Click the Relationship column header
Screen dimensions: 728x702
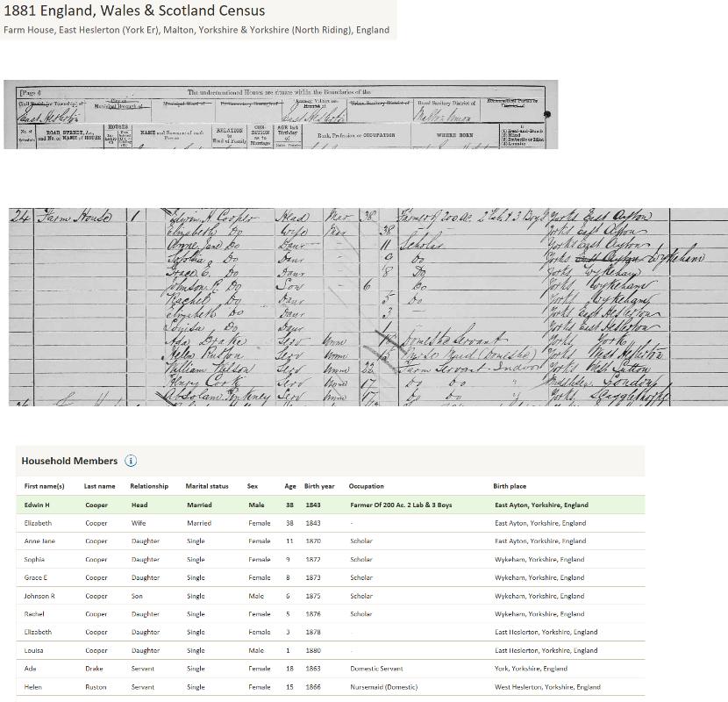pos(149,486)
